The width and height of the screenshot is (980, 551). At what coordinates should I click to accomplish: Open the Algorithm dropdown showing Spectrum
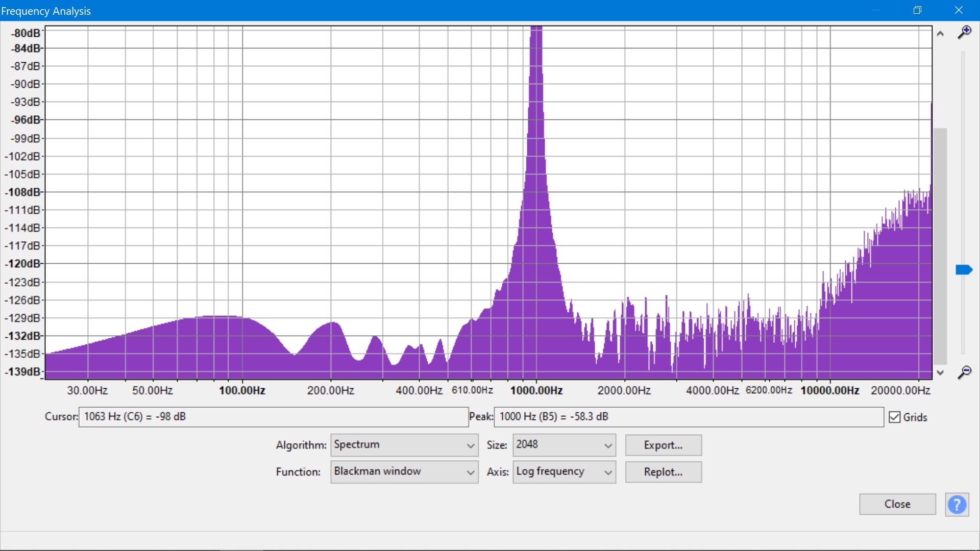[404, 445]
